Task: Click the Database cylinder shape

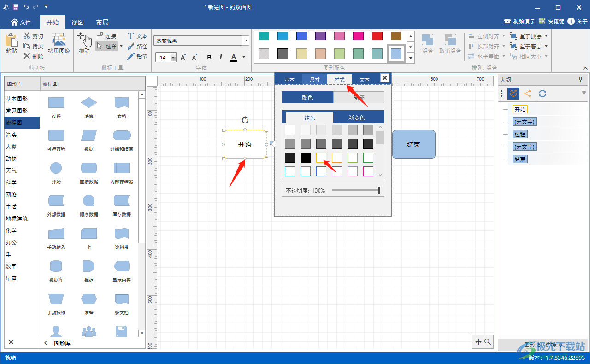Action: pos(56,266)
